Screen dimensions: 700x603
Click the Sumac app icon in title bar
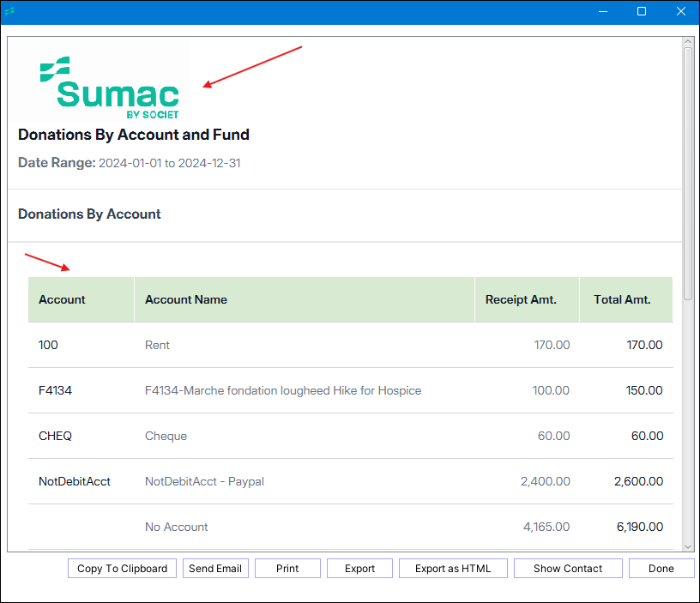click(x=9, y=12)
